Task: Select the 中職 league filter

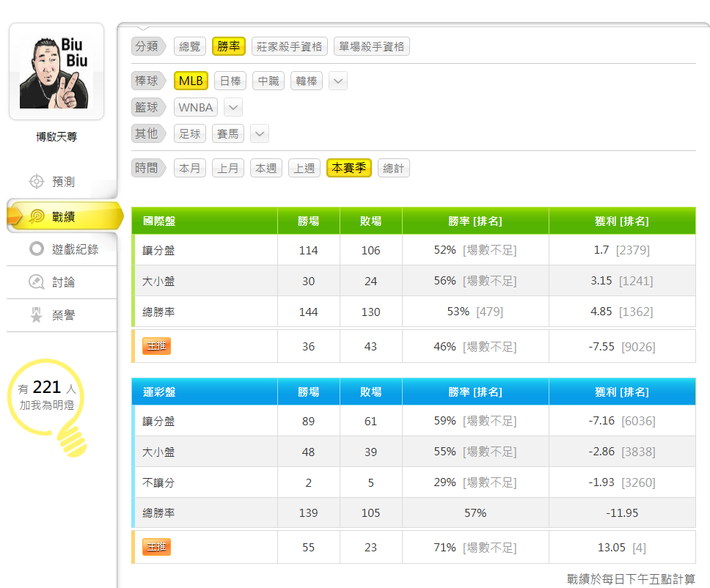Action: (268, 81)
